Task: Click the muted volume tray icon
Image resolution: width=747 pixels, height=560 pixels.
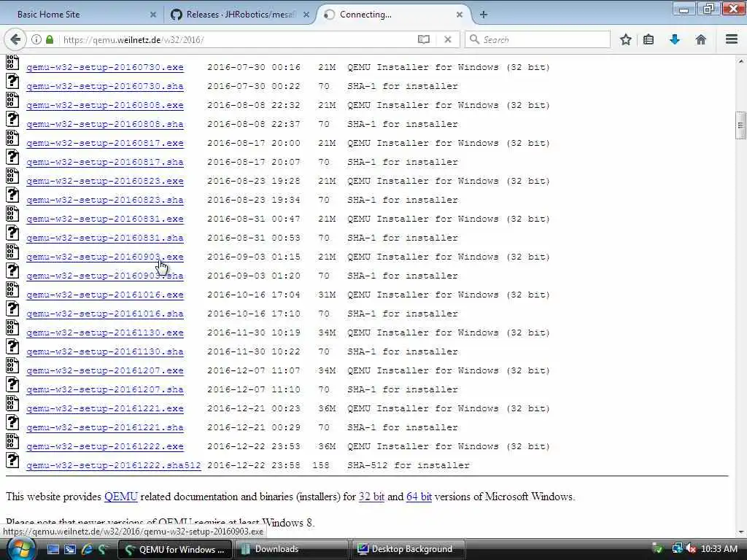Action: 690,549
